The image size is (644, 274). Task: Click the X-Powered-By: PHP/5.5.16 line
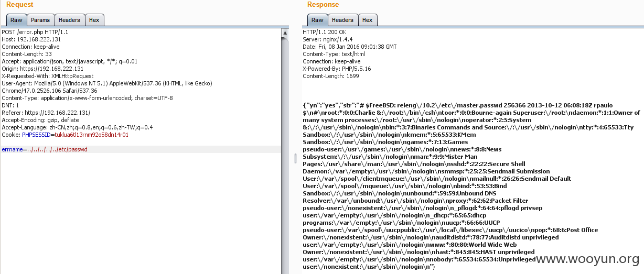tap(337, 69)
